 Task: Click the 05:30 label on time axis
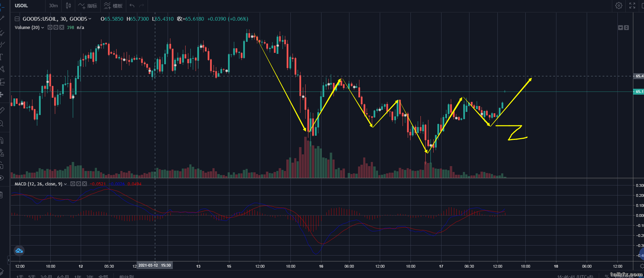pos(109,266)
